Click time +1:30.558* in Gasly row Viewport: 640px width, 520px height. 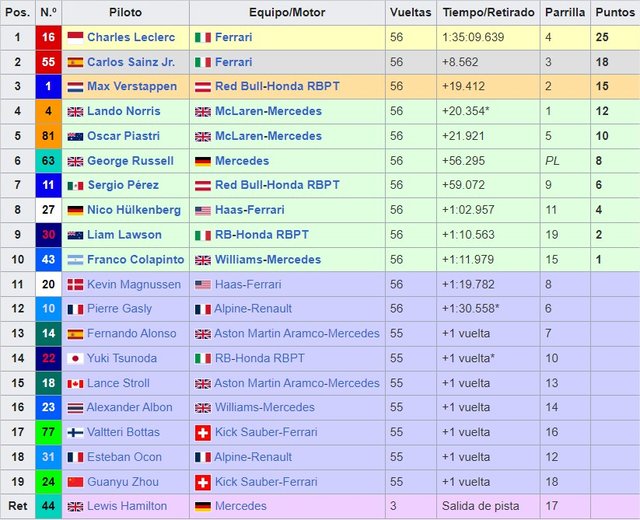tap(470, 309)
